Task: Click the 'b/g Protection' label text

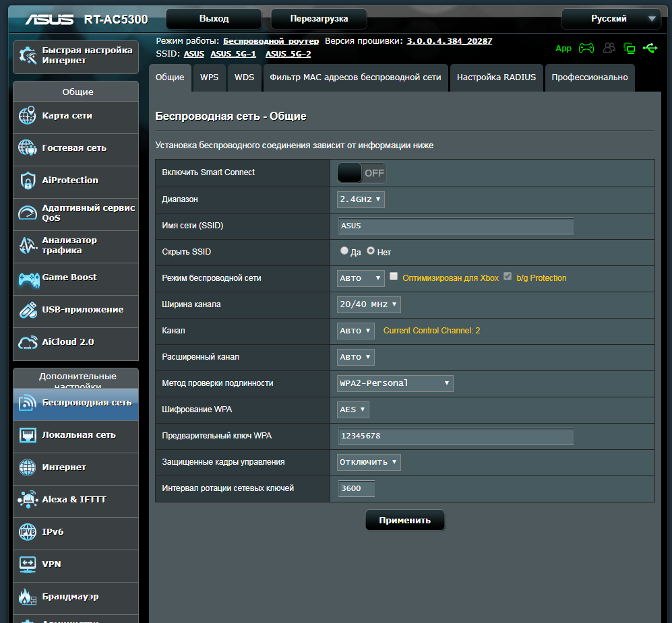Action: (x=541, y=278)
